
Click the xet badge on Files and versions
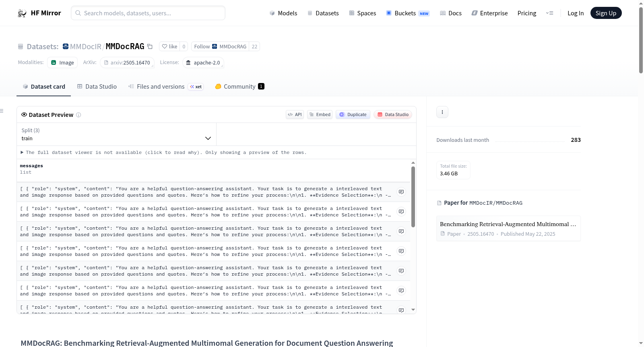tap(196, 87)
